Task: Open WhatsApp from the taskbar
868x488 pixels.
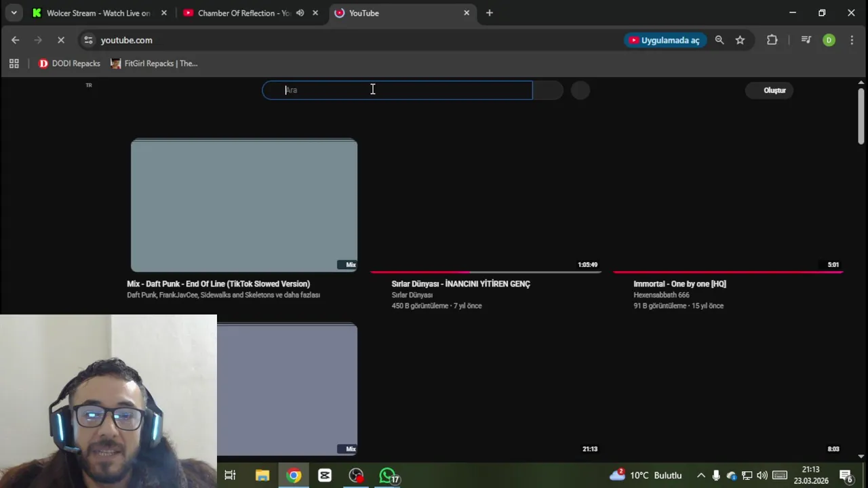Action: pyautogui.click(x=388, y=476)
